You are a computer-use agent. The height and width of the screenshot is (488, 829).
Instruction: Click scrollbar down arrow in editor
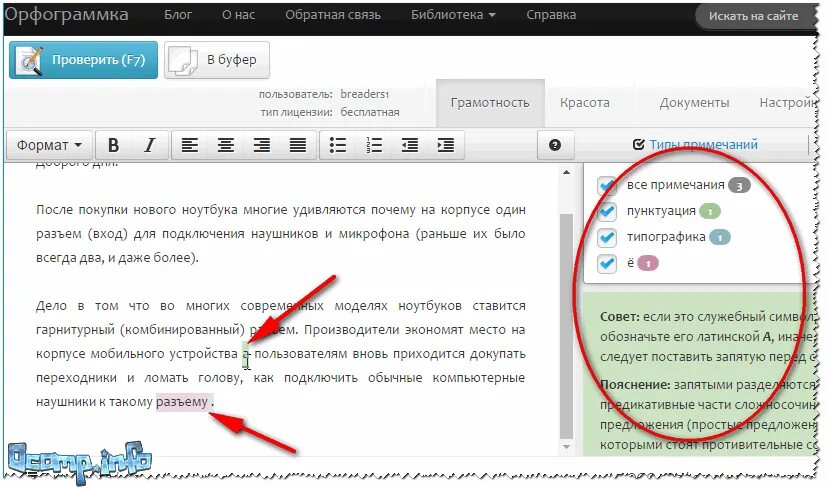(x=567, y=447)
